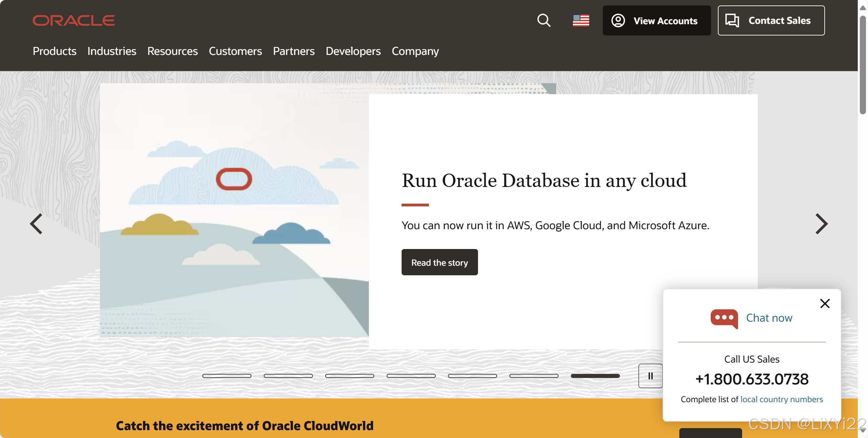Click the search magnifier icon
868x438 pixels.
[x=544, y=20]
